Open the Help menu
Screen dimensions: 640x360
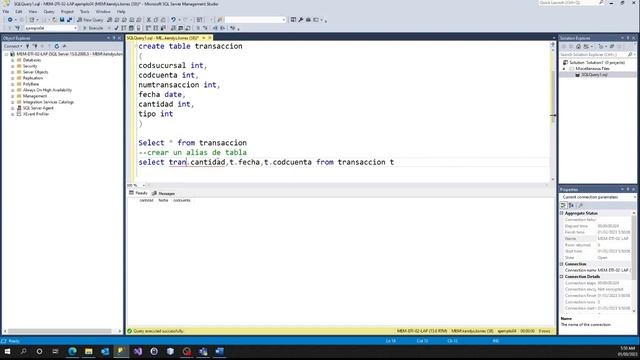(121, 11)
